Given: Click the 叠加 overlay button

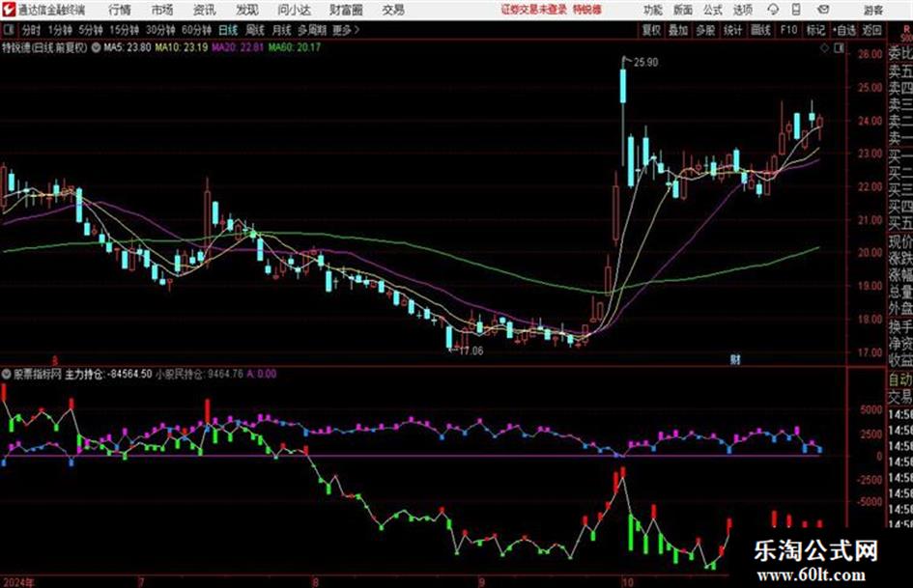Looking at the screenshot, I should 678,30.
